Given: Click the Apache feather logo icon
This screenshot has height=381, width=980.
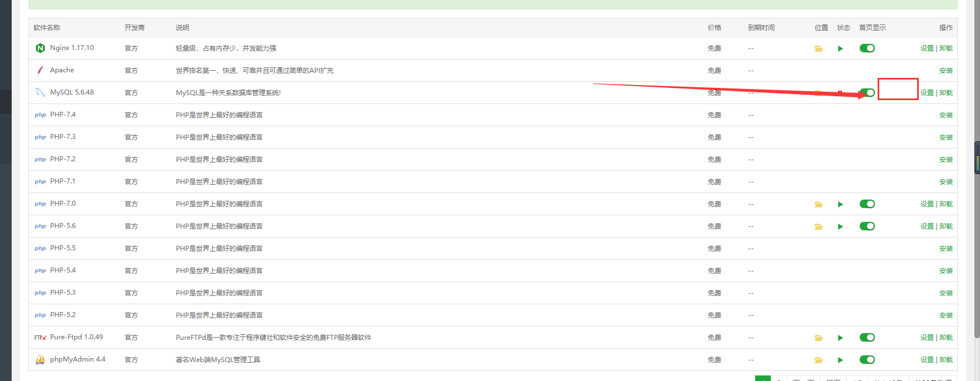Looking at the screenshot, I should click(x=40, y=70).
